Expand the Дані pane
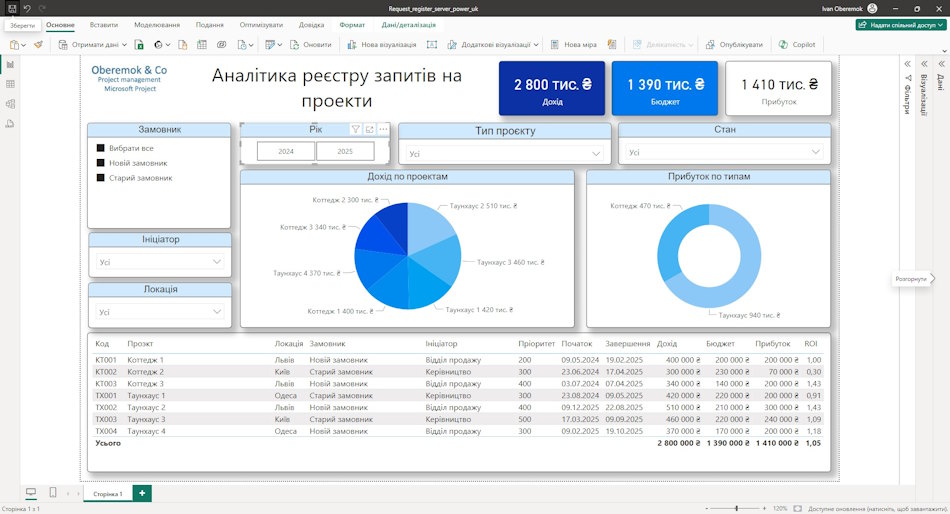Viewport: 950px width, 514px height. tap(942, 64)
